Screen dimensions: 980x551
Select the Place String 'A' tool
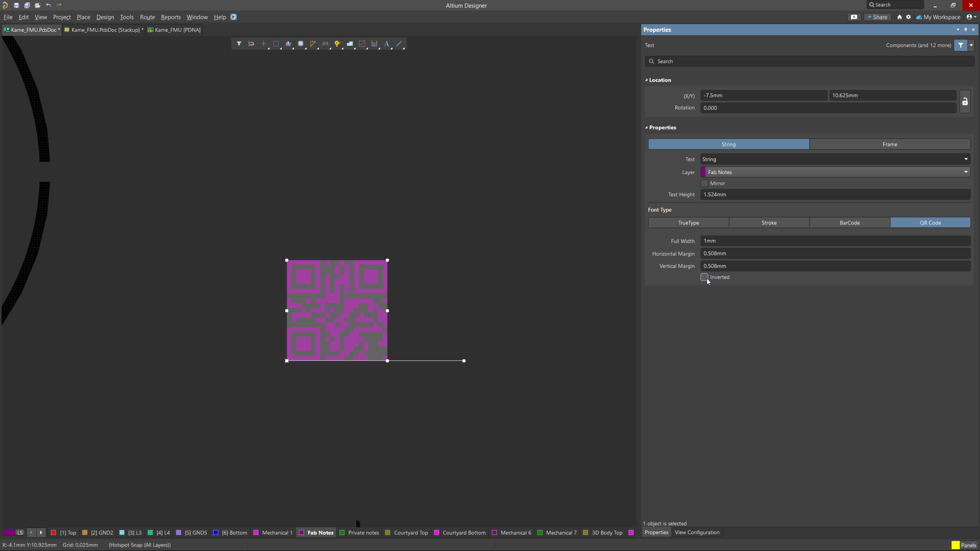[x=387, y=44]
